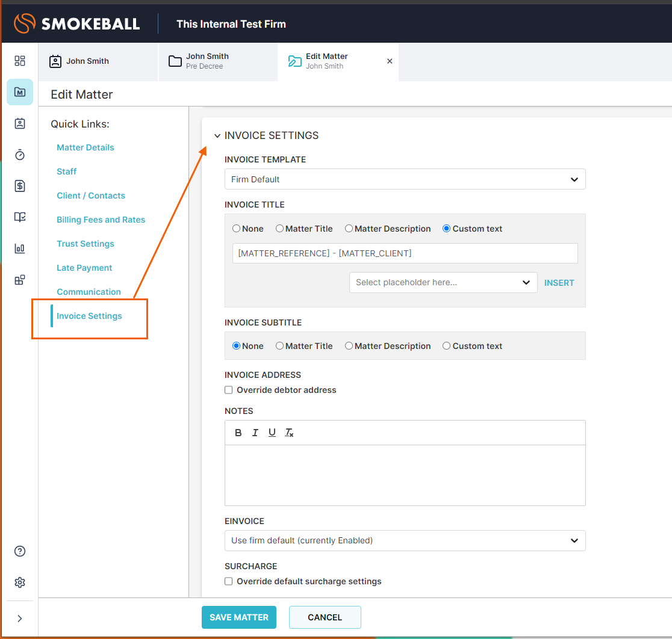Expand the sidebar with the arrow icon
This screenshot has width=672, height=639.
[x=20, y=619]
